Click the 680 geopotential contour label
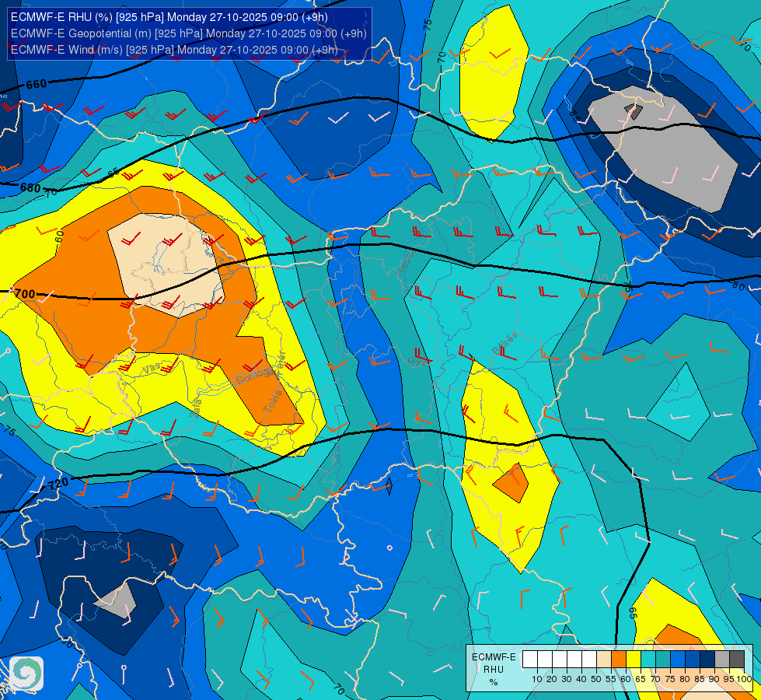The width and height of the screenshot is (761, 700). click(30, 187)
